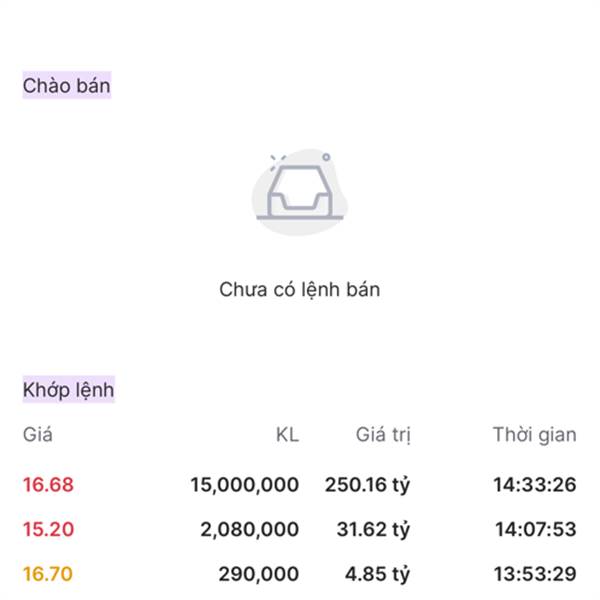600x600 pixels.
Task: Select the Chào bán section heading
Action: pyautogui.click(x=67, y=86)
